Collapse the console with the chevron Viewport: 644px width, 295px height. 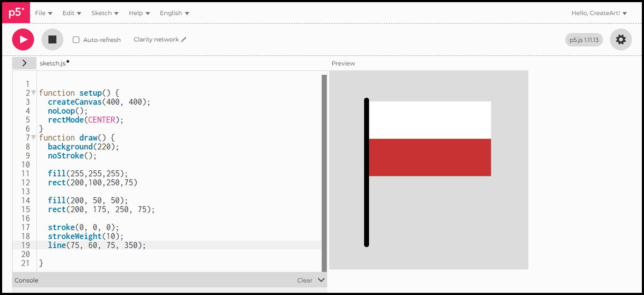coord(321,280)
